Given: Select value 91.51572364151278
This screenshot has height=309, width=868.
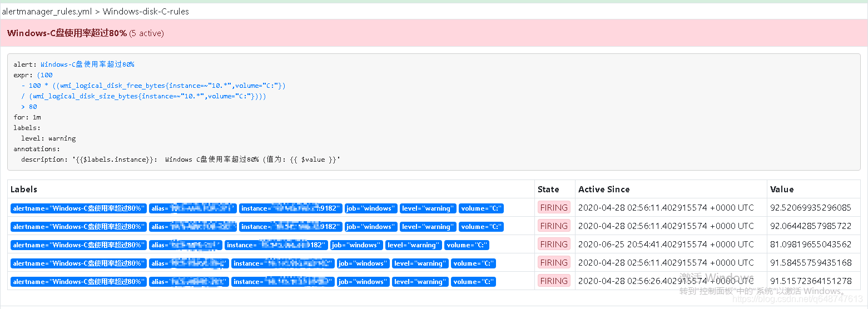Looking at the screenshot, I should (x=810, y=281).
